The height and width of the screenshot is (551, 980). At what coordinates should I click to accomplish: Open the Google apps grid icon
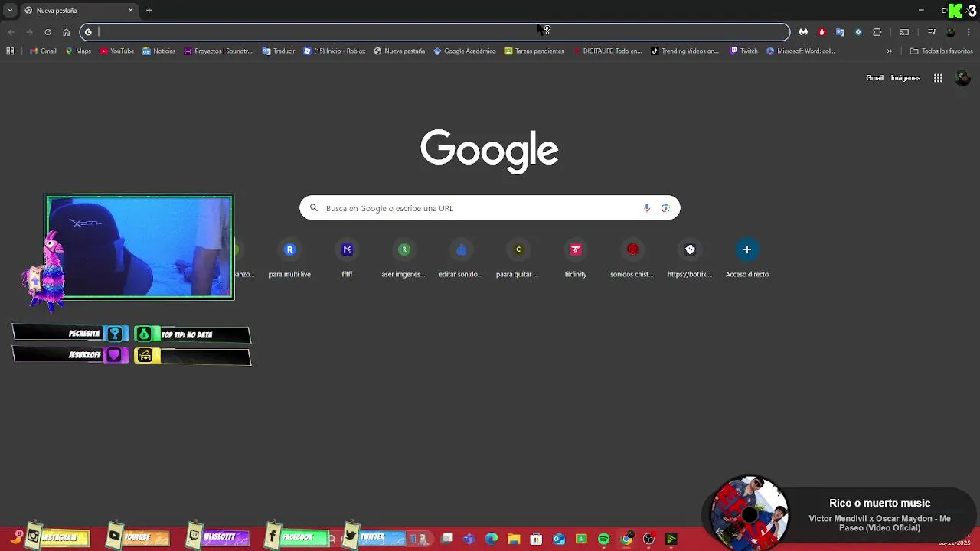pyautogui.click(x=938, y=78)
